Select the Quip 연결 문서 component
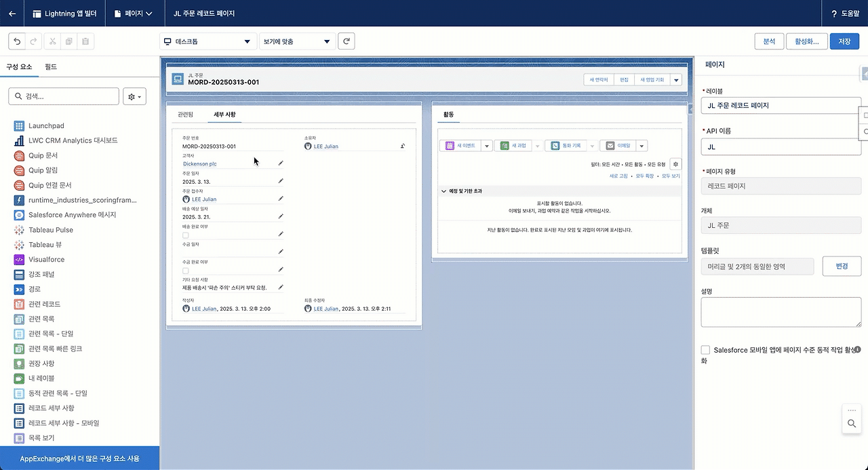 [x=43, y=185]
